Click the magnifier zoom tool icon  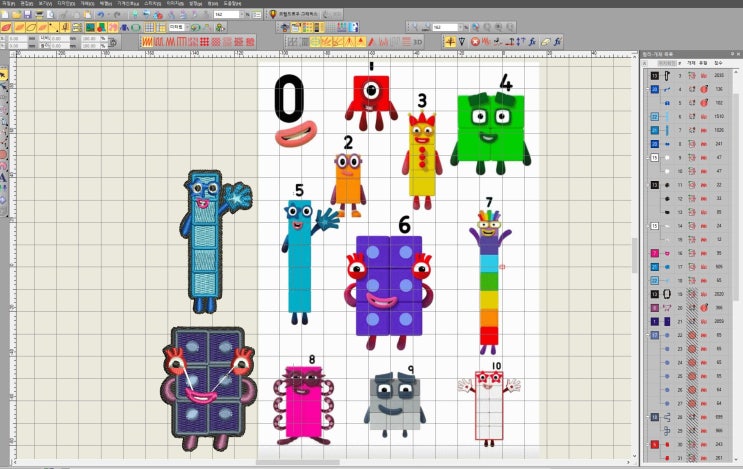pyautogui.click(x=415, y=27)
